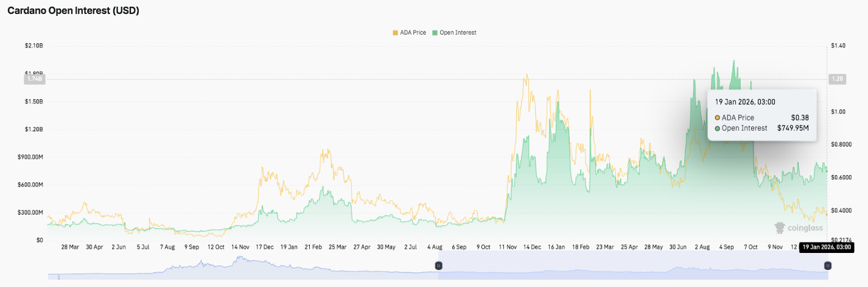Toggle the ADA Price legend series
This screenshot has width=868, height=287.
click(413, 32)
